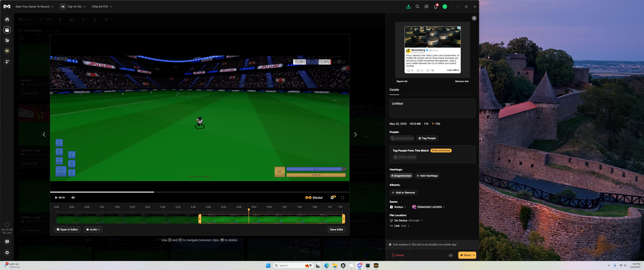
Task: Open the player quality settings gear
Action: [332, 198]
